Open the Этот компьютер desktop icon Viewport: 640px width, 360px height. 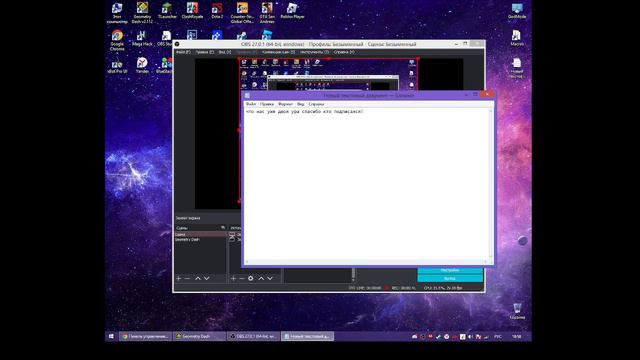[x=117, y=12]
